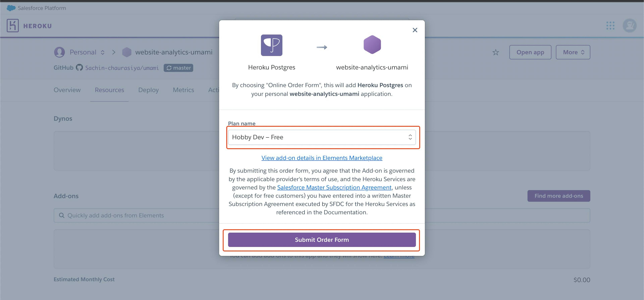This screenshot has width=644, height=300.
Task: Switch to the Metrics tab
Action: (x=183, y=90)
